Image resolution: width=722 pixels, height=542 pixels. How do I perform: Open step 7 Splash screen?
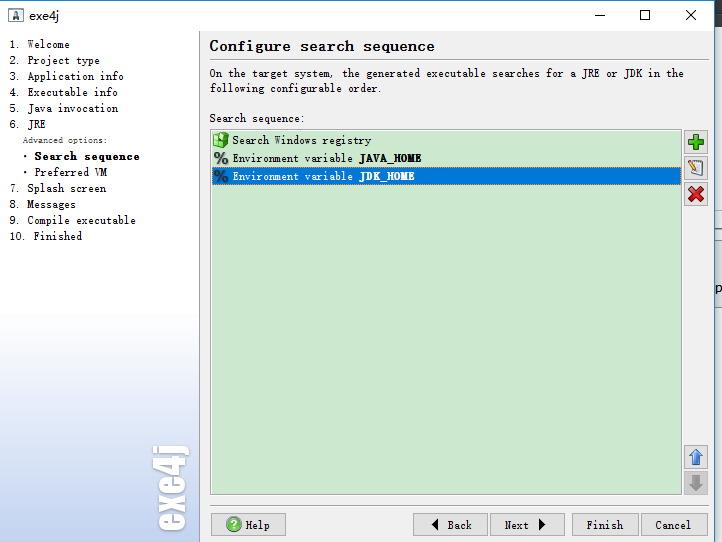point(58,188)
